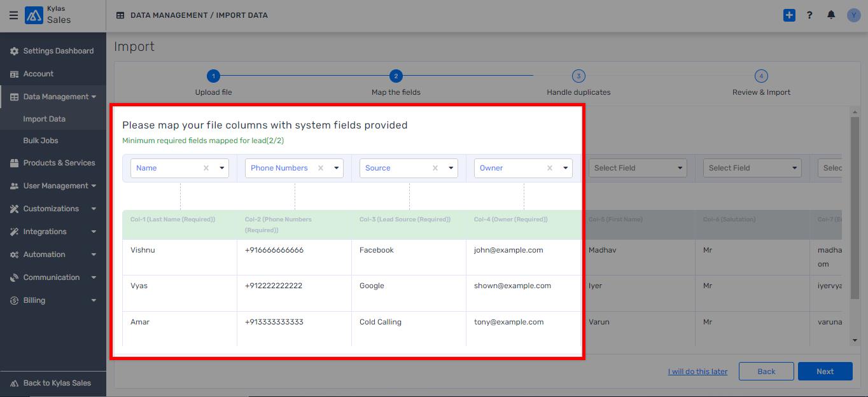Open Select Field dropdown for Col-6 Salutation
Viewport: 868px width, 397px height.
[x=752, y=168]
